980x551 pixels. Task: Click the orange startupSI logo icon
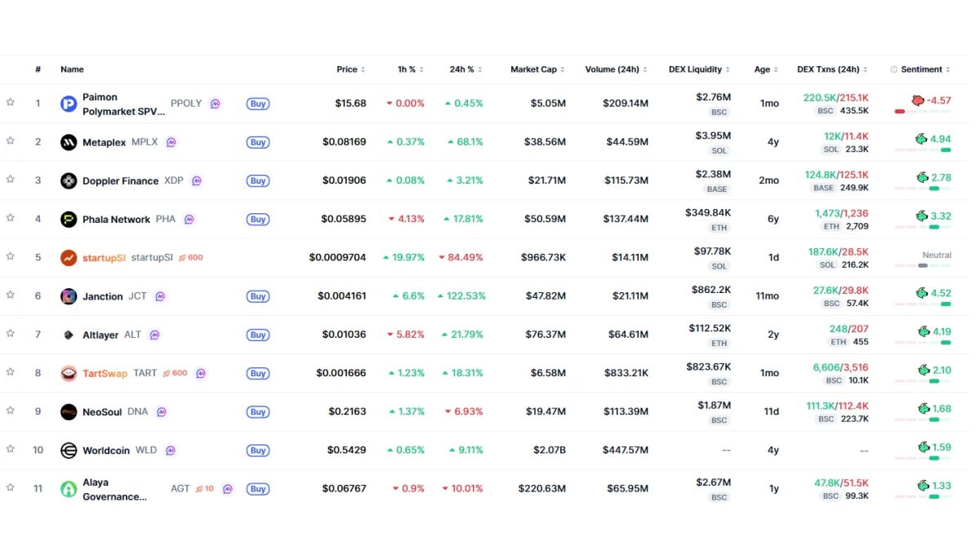click(69, 258)
